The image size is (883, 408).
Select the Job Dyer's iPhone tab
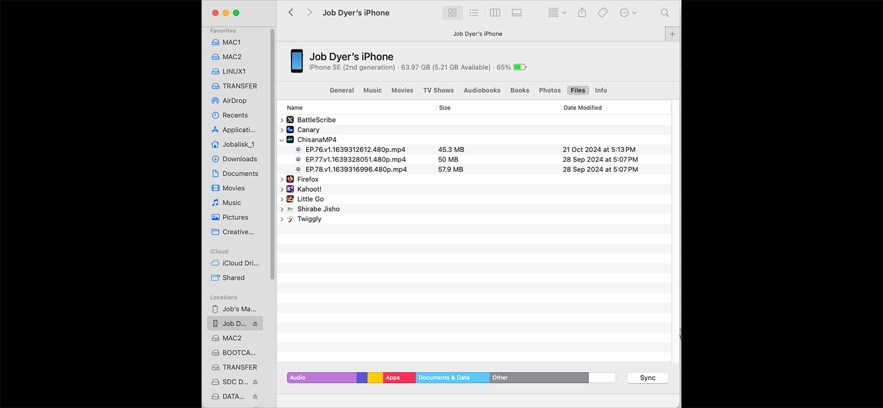478,34
